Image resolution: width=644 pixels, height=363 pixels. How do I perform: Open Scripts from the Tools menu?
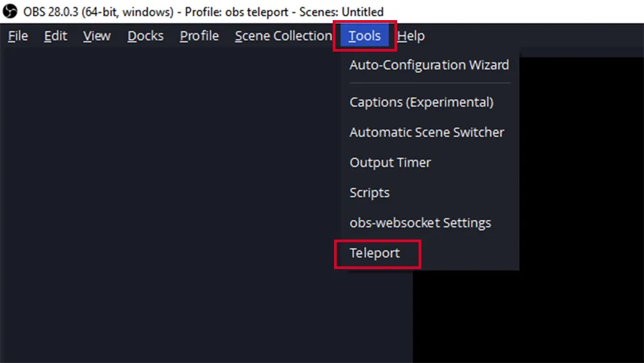point(370,193)
